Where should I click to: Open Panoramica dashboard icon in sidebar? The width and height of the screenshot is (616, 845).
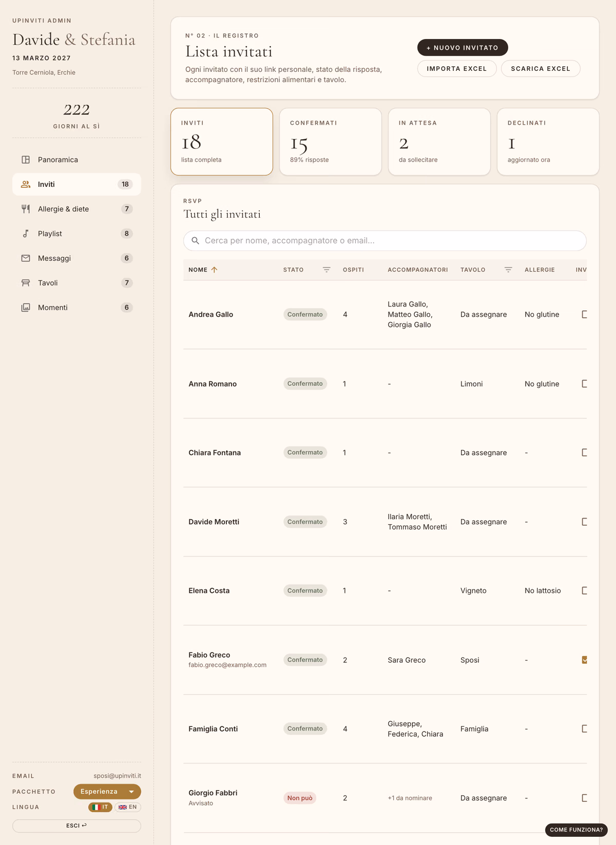26,160
